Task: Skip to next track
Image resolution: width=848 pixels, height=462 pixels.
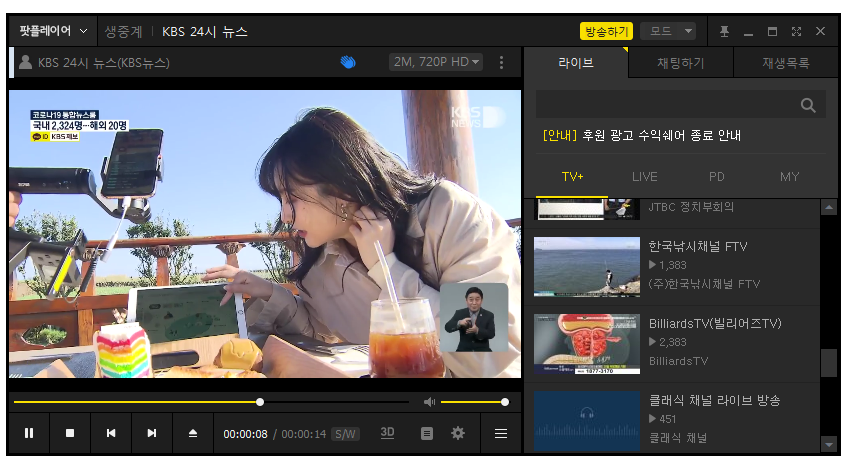Action: click(152, 433)
